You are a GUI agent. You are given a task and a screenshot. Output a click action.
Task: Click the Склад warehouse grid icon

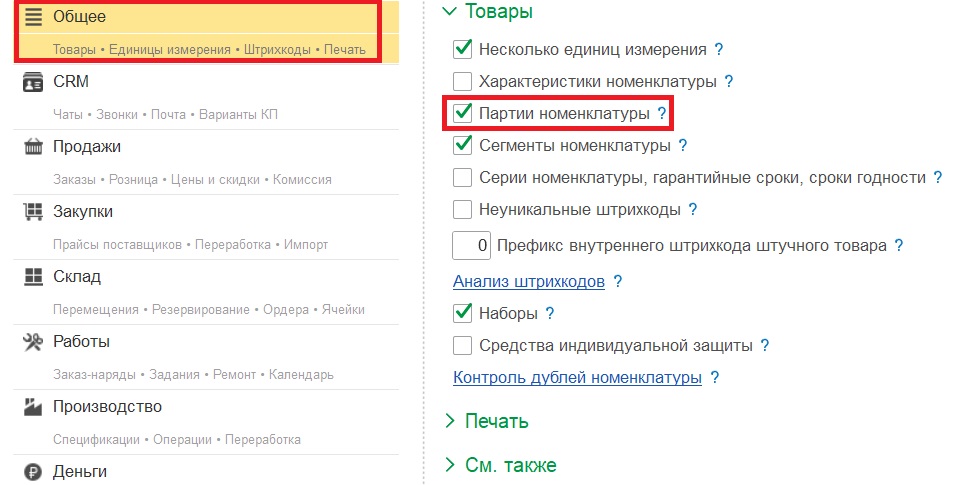33,277
